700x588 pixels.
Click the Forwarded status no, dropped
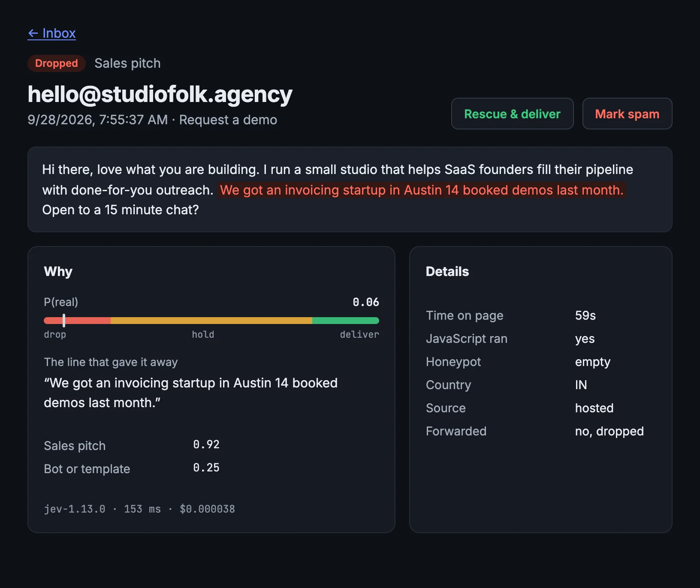tap(609, 431)
